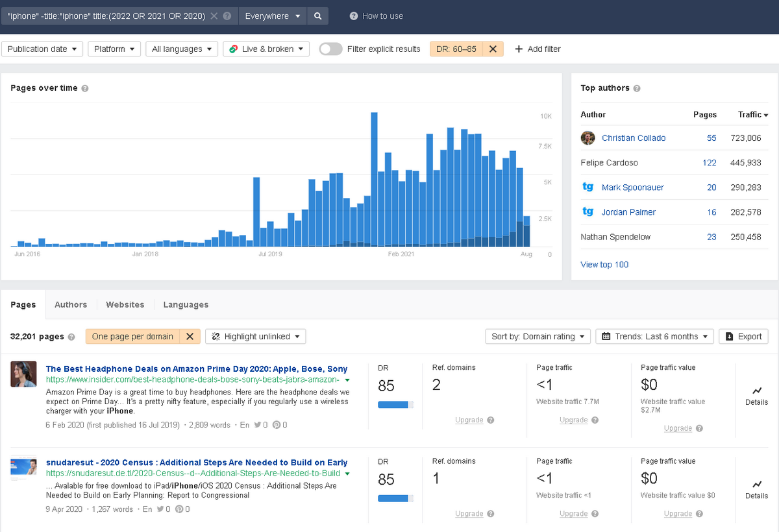The height and width of the screenshot is (532, 779).
Task: Click the tallest bar in Pages over time chart
Action: (x=375, y=179)
